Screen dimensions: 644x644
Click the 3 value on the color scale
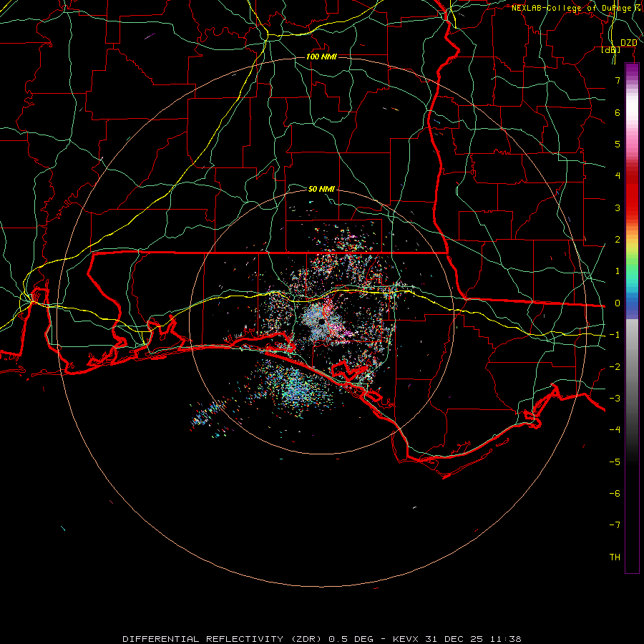coord(618,208)
